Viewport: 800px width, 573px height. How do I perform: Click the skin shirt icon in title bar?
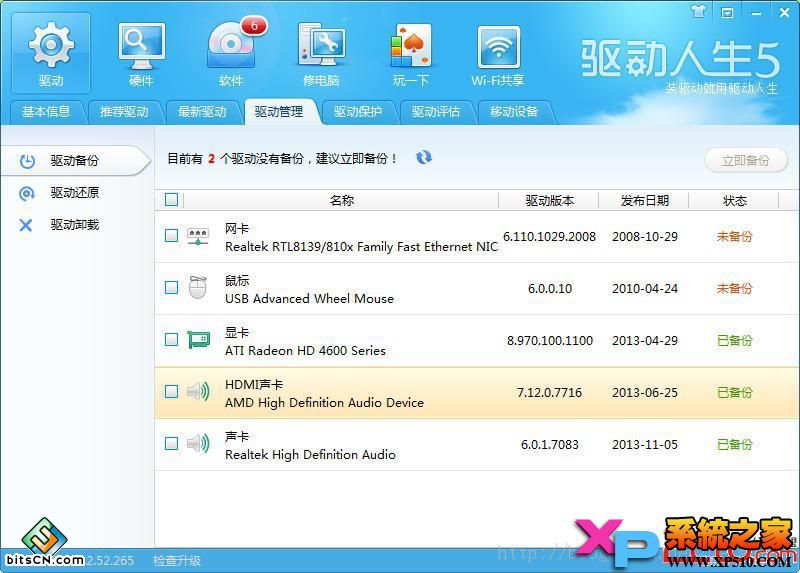(x=698, y=12)
